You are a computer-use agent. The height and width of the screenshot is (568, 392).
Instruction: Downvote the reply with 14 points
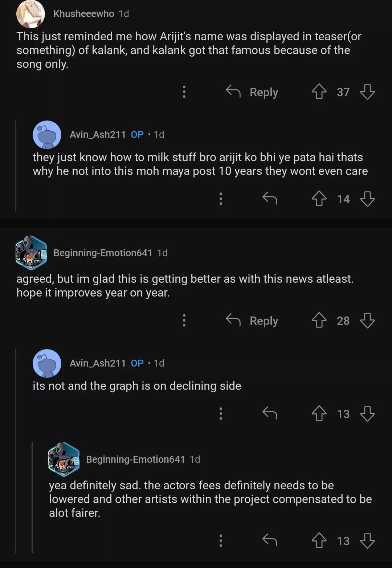pyautogui.click(x=367, y=199)
